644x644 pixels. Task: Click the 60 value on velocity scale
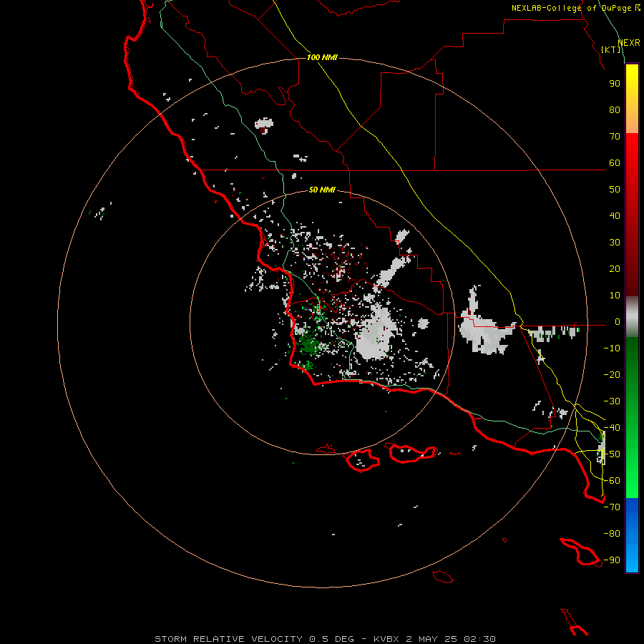[615, 162]
